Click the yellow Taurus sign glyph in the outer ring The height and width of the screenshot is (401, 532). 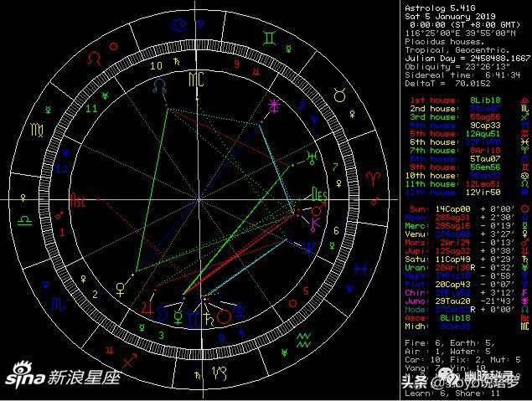pyautogui.click(x=339, y=95)
